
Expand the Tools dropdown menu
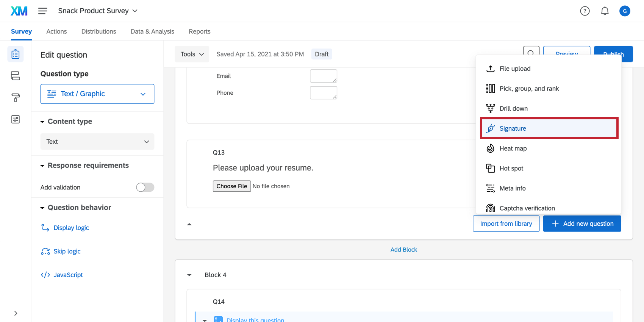tap(192, 54)
